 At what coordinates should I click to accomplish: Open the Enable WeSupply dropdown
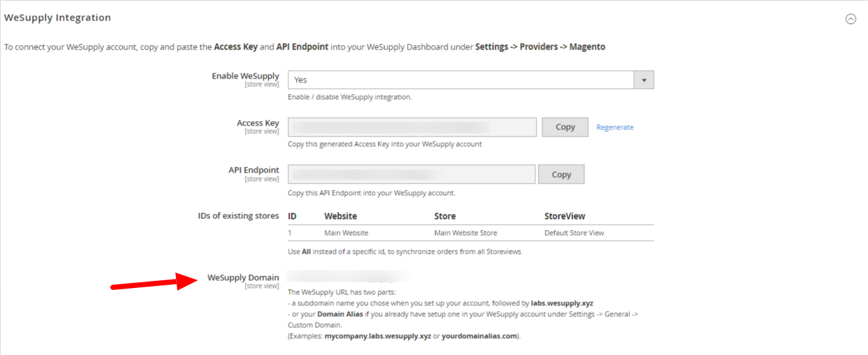pos(471,80)
